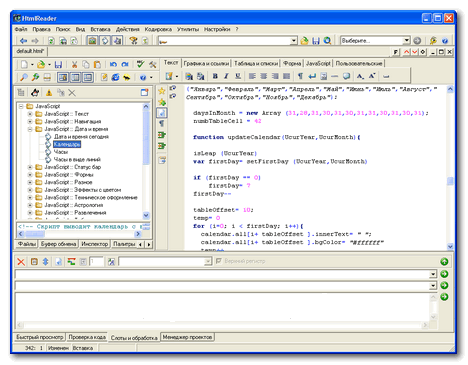Click the Redo arrow icon

pos(125,64)
